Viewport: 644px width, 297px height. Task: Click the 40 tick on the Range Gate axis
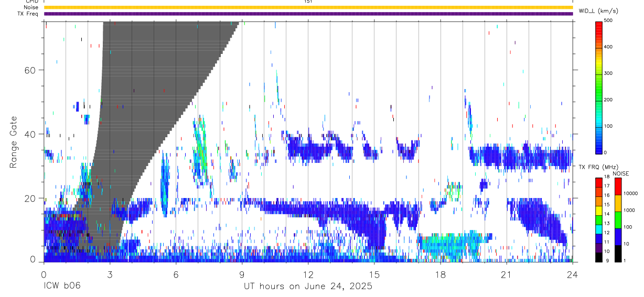tap(29, 134)
